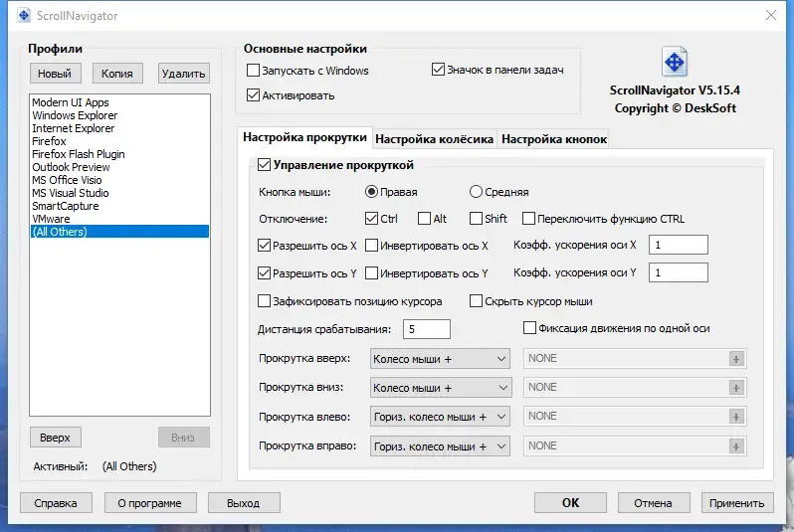Enable Переключить функцию CTRL checkbox
Viewport: 794px width, 532px height.
pyautogui.click(x=528, y=218)
